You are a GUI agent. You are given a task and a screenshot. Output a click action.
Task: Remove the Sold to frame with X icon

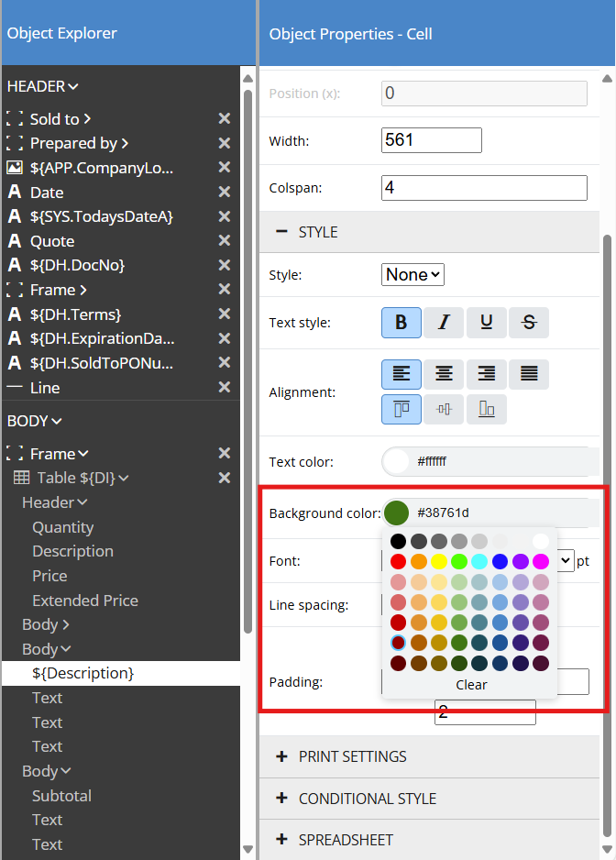coord(224,119)
